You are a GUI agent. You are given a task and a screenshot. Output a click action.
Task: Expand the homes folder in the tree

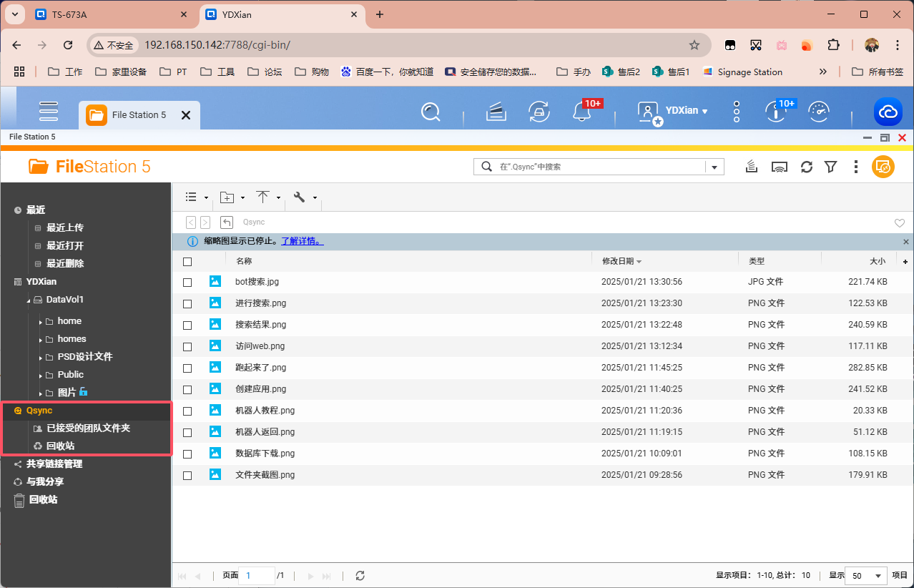coord(41,340)
